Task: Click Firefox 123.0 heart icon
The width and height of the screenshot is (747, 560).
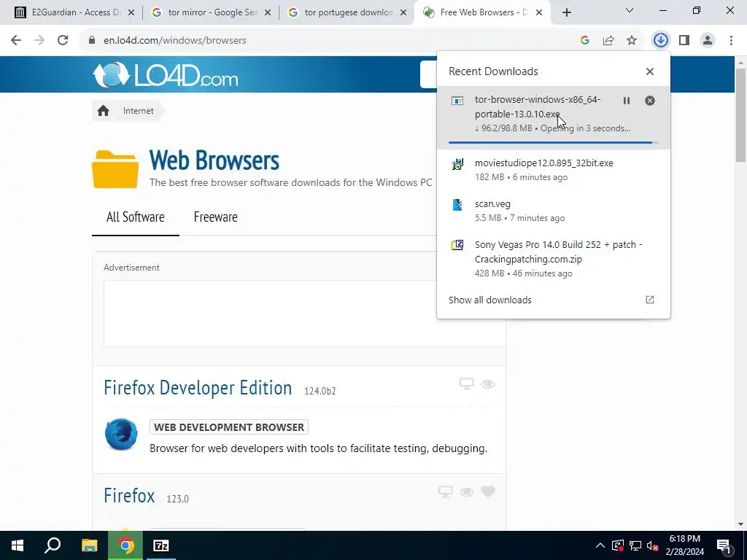Action: point(488,491)
